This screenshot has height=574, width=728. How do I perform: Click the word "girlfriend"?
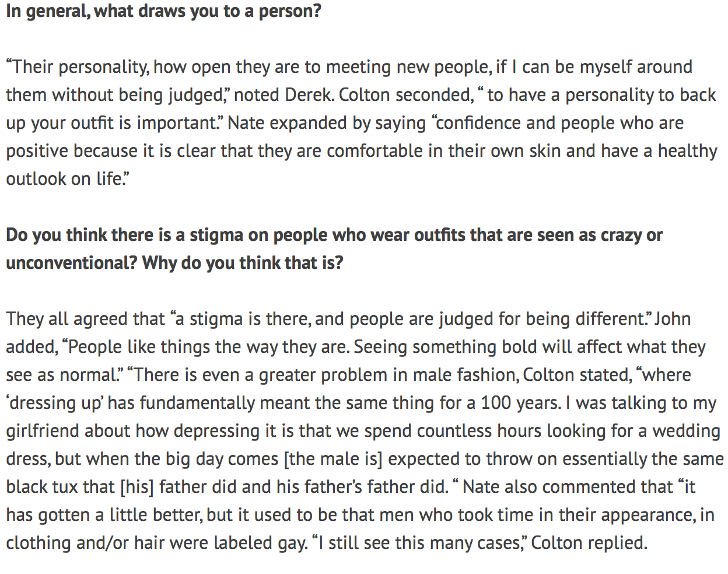[43, 431]
